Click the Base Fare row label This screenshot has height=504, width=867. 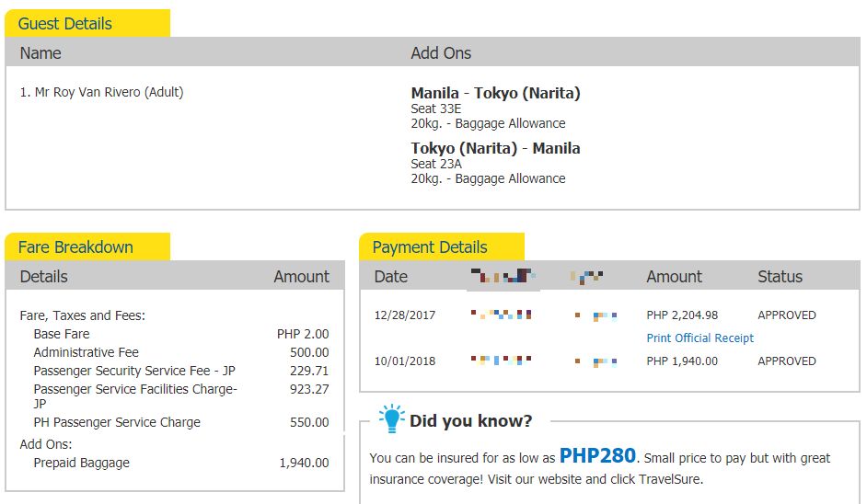tap(62, 334)
